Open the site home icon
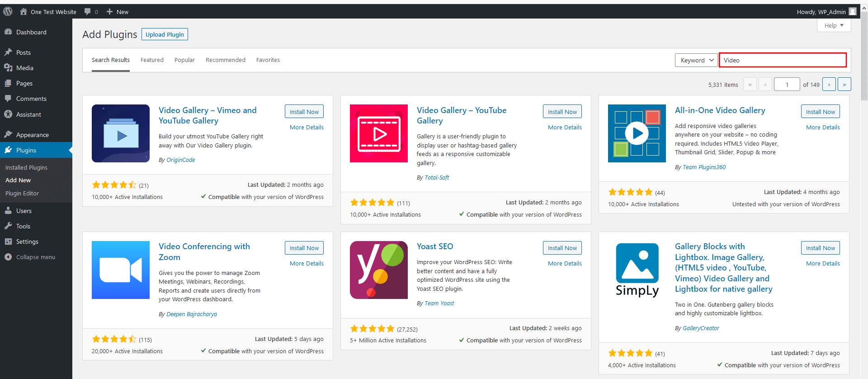This screenshot has width=868, height=379. (x=24, y=12)
